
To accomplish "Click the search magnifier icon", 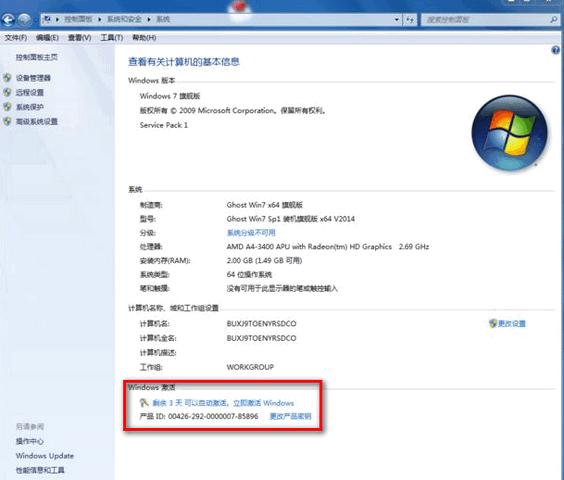I will [x=554, y=19].
